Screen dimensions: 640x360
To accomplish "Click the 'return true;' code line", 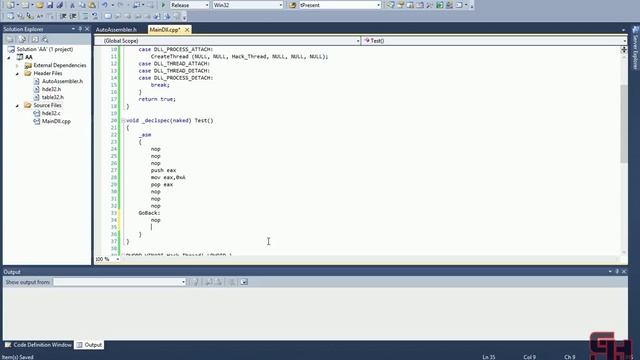I will point(157,99).
